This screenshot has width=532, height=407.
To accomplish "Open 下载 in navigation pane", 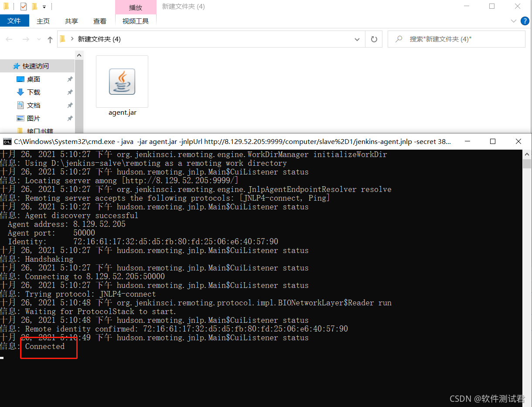I will (x=34, y=92).
